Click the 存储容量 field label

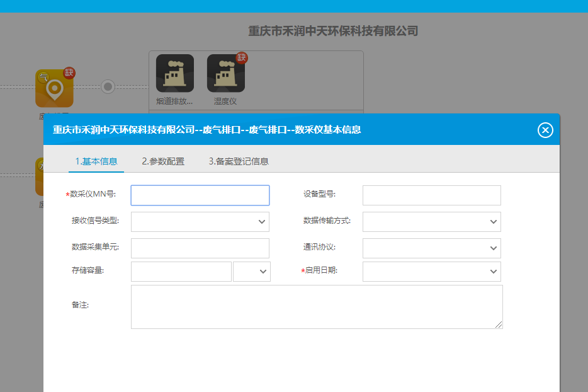coord(88,270)
